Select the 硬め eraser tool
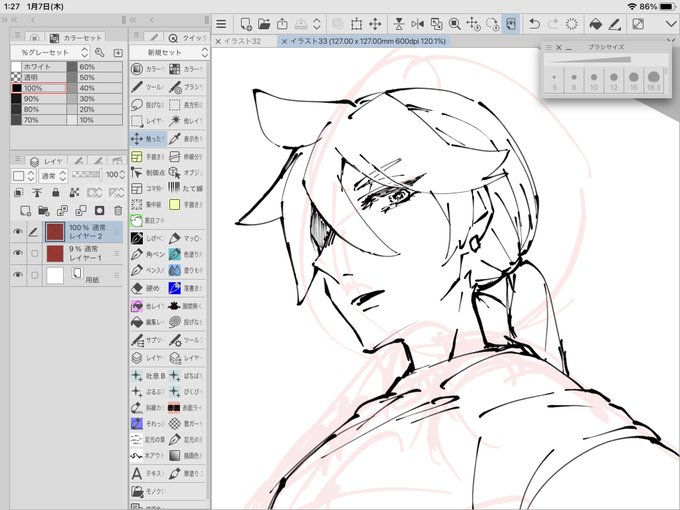The image size is (680, 510). [x=147, y=288]
